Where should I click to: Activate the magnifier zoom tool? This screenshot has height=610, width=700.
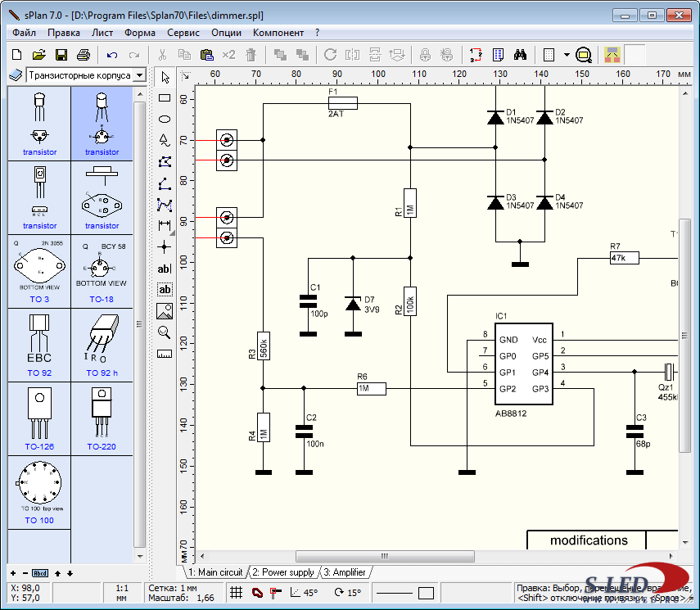coord(165,332)
